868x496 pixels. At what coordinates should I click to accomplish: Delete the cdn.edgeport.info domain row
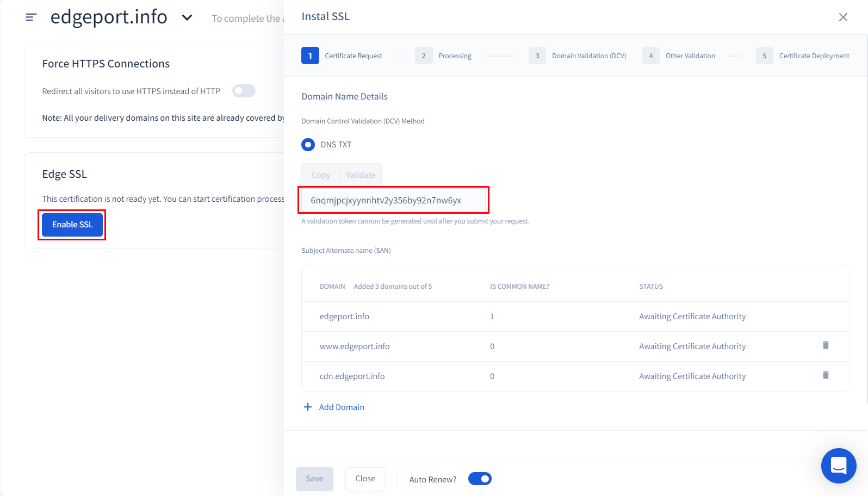(825, 375)
